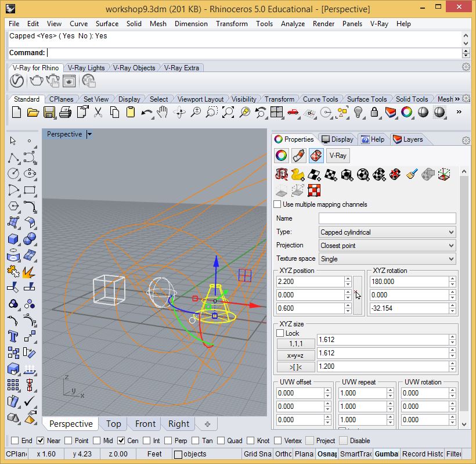Click the V-Ray logo icon
476x464 pixels.
tap(17, 81)
